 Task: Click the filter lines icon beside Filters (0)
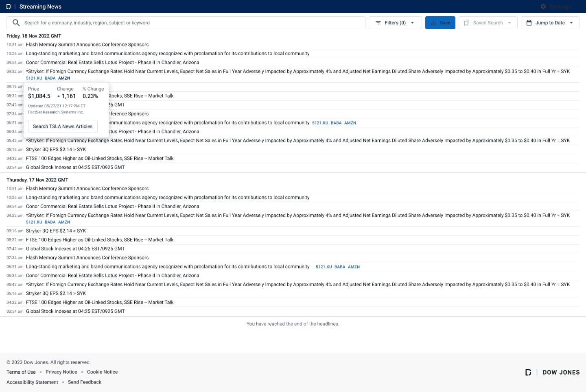click(378, 23)
